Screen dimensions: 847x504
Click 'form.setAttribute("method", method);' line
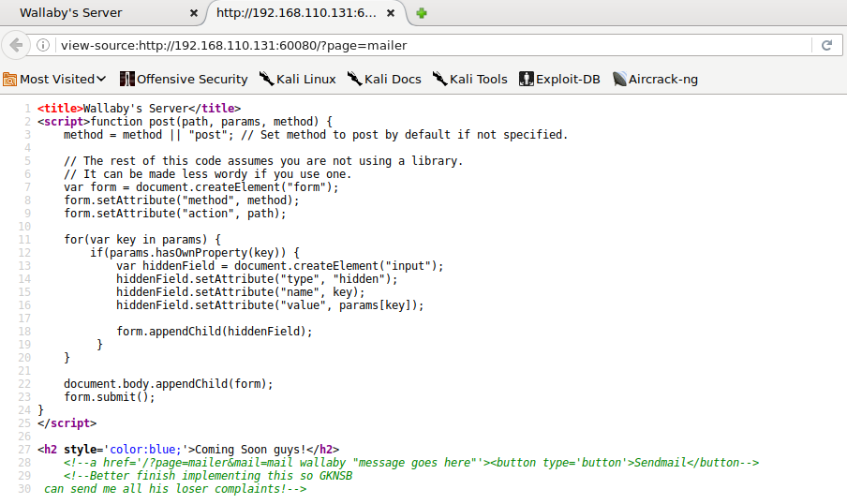(182, 200)
